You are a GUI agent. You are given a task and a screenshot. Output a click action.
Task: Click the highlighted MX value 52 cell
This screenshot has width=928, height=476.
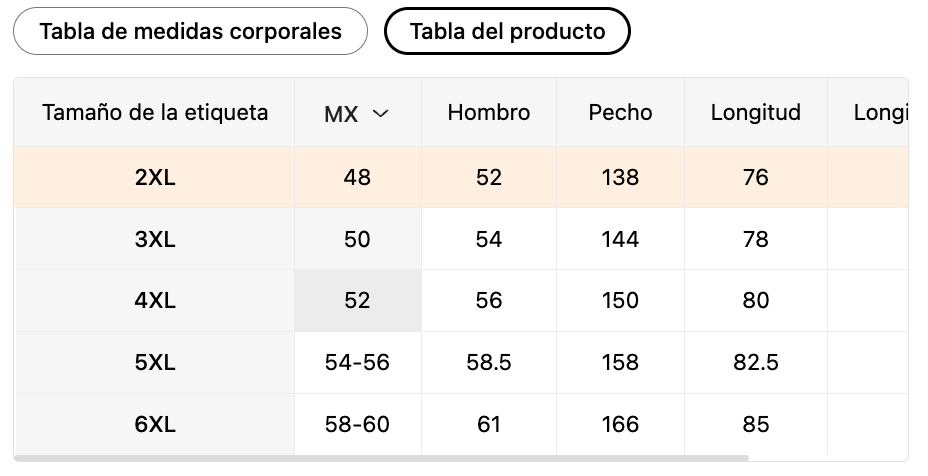tap(357, 301)
